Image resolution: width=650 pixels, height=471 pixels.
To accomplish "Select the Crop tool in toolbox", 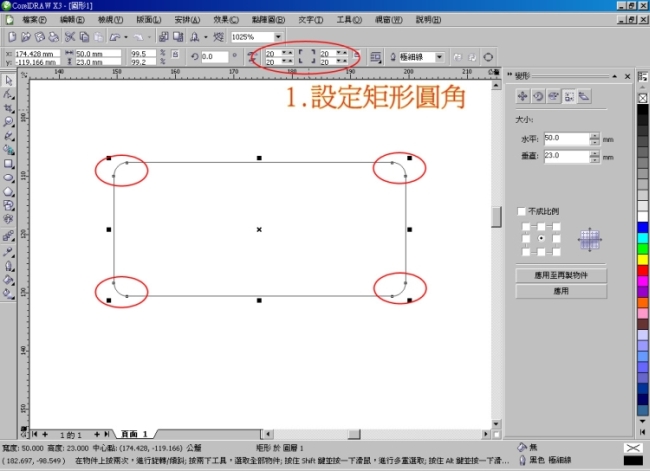I will pos(8,108).
